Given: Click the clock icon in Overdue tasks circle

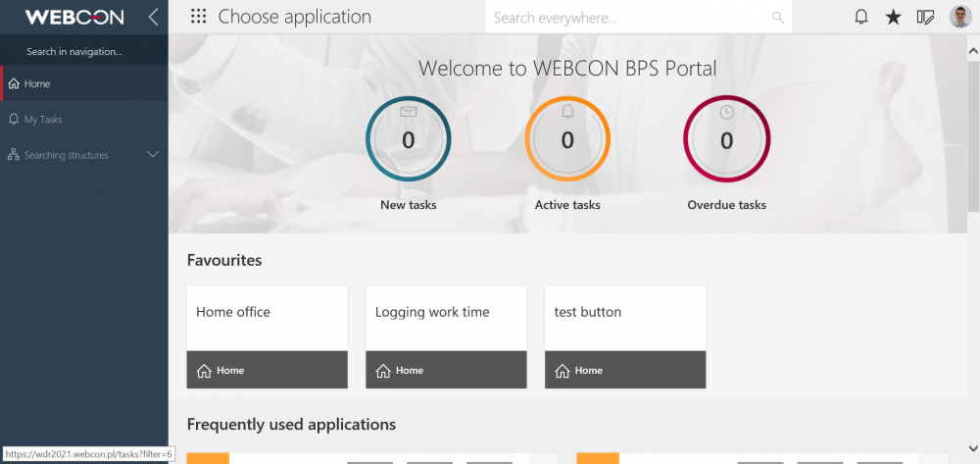Looking at the screenshot, I should 726,112.
